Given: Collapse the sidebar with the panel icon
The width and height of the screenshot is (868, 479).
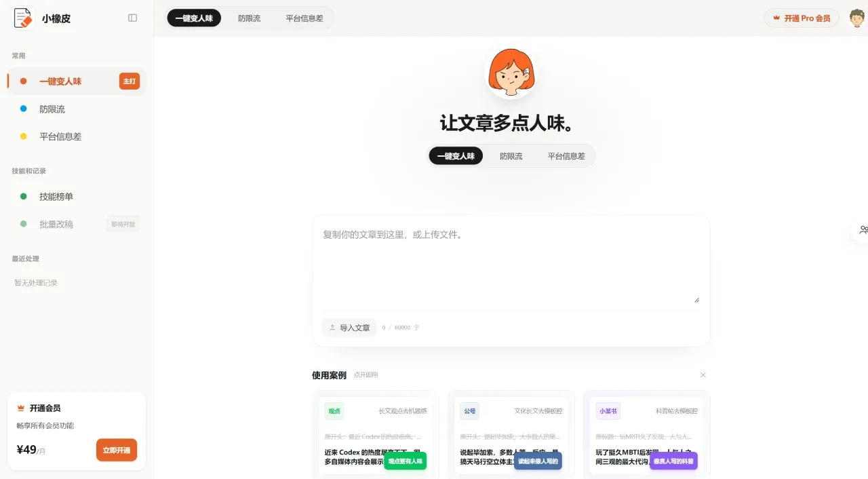Looking at the screenshot, I should pyautogui.click(x=132, y=18).
